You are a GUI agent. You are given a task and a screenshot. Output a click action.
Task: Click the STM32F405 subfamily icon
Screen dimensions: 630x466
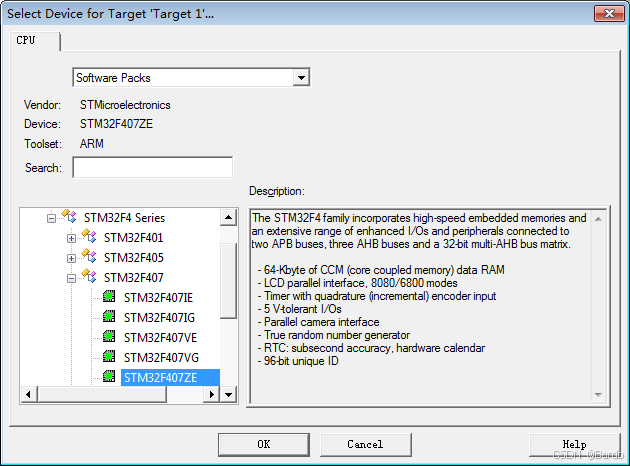89,256
